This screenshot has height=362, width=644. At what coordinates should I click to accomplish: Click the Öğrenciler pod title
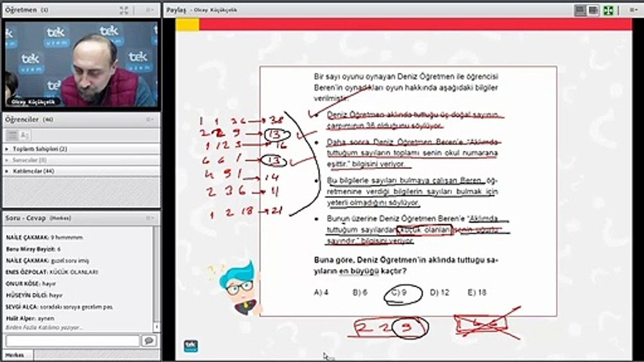click(x=22, y=119)
